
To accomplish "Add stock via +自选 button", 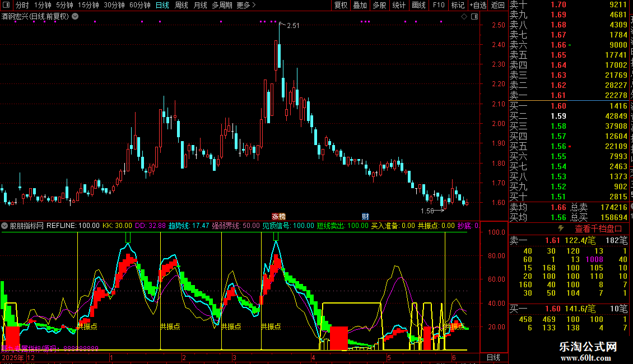I will pos(478,5).
